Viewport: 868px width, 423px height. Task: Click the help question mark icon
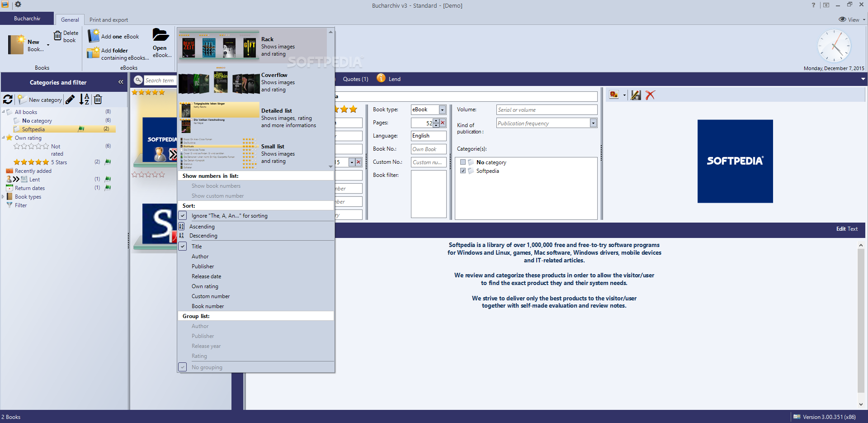pyautogui.click(x=813, y=5)
